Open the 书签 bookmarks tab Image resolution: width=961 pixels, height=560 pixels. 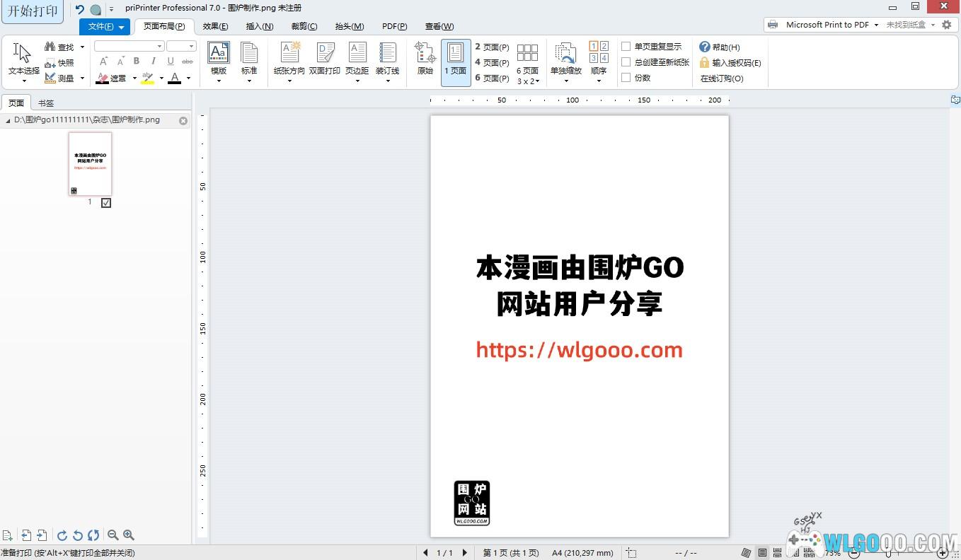pos(46,103)
